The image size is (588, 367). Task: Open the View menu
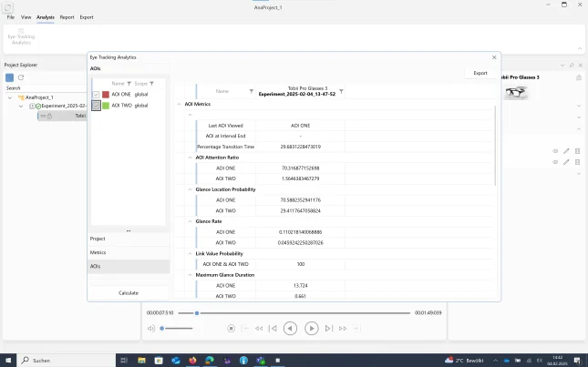[26, 17]
